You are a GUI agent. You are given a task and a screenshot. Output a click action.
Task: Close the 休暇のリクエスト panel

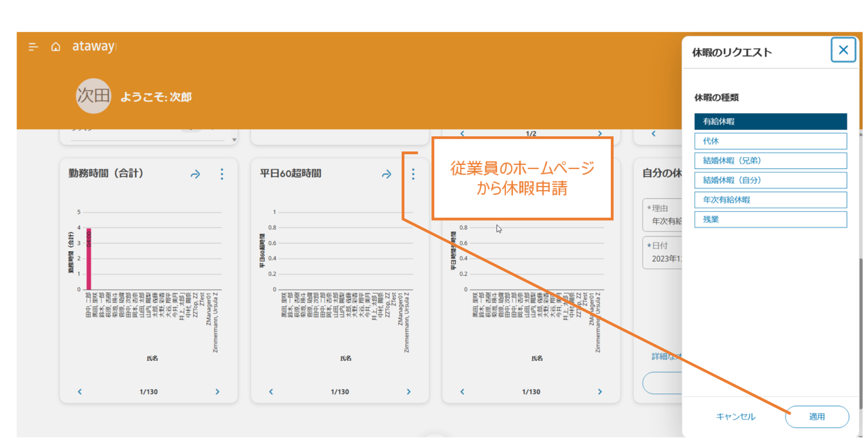843,50
